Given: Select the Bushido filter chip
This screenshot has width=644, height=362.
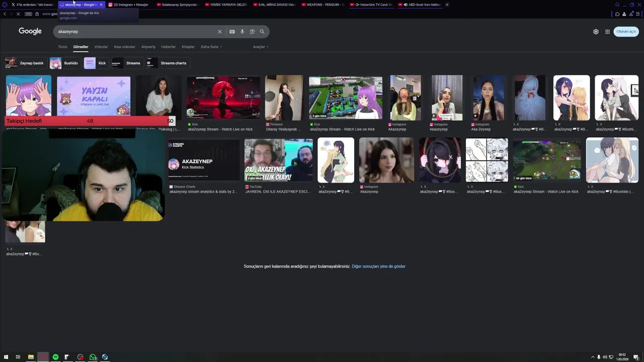Looking at the screenshot, I should (x=64, y=63).
